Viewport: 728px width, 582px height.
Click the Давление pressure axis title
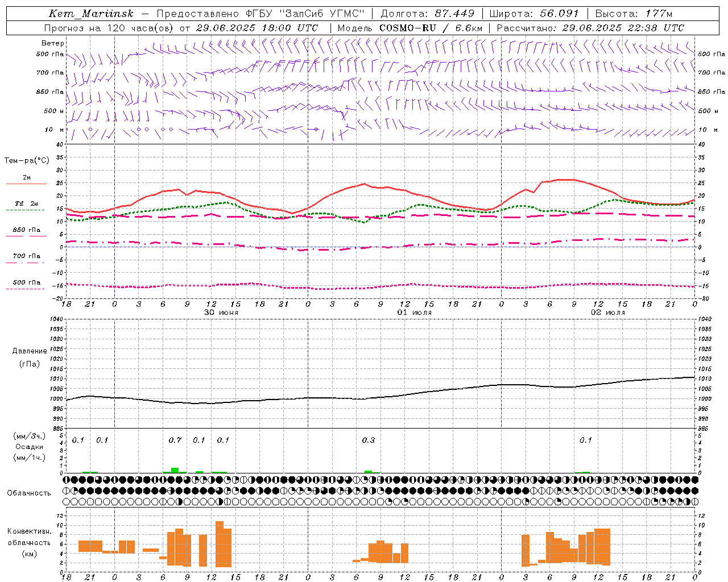pyautogui.click(x=30, y=351)
